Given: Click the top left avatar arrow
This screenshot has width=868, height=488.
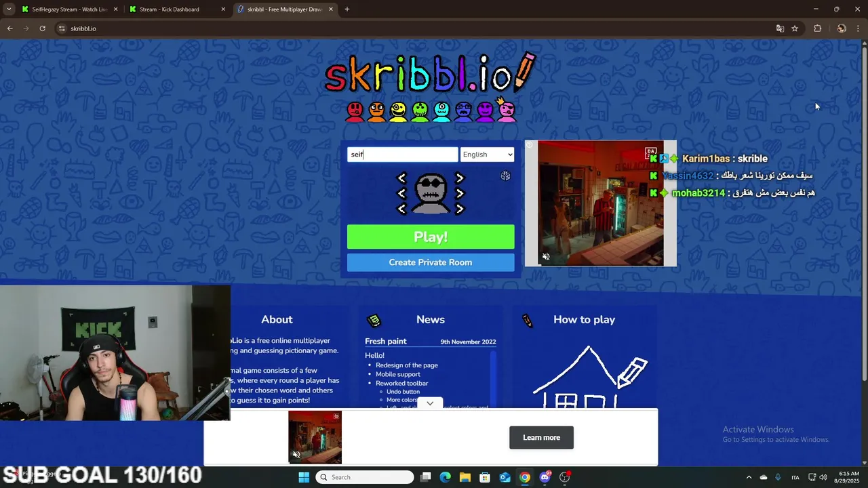Looking at the screenshot, I should coord(401,178).
